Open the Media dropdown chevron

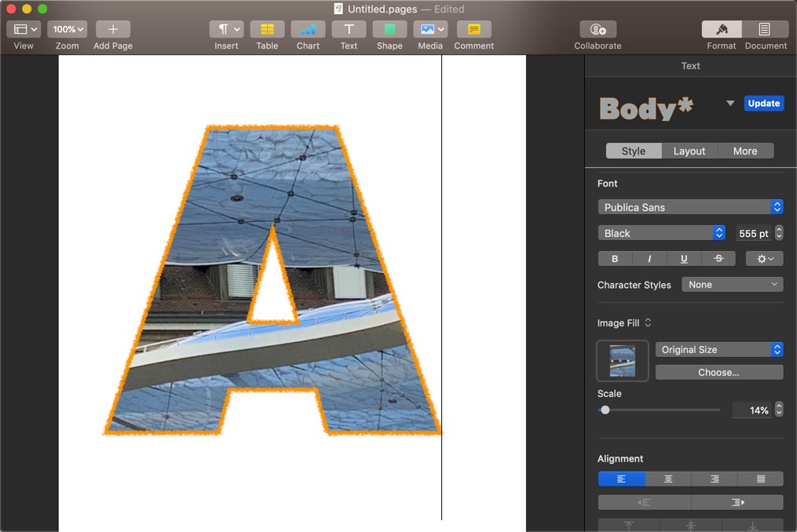pyautogui.click(x=441, y=30)
